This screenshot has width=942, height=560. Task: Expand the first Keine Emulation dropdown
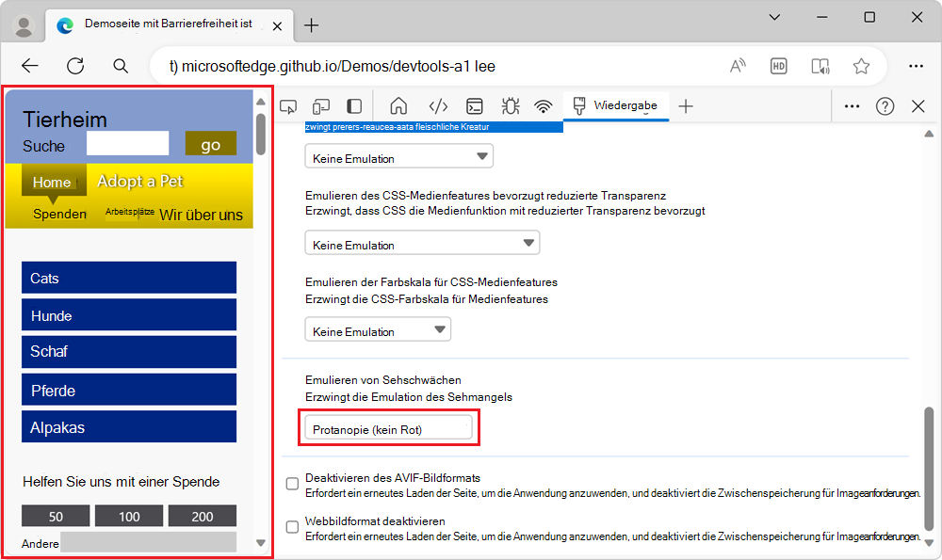tap(398, 155)
